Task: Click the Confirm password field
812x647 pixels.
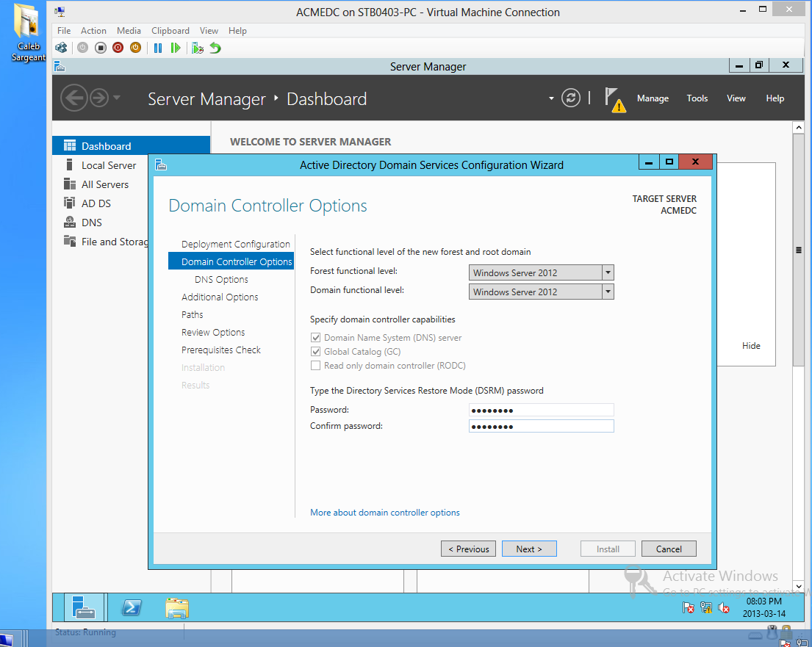Action: [541, 426]
